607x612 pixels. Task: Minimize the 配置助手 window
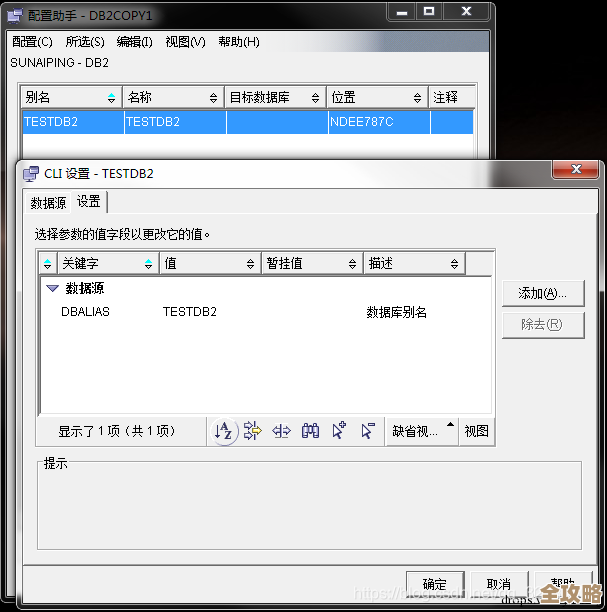pyautogui.click(x=402, y=12)
